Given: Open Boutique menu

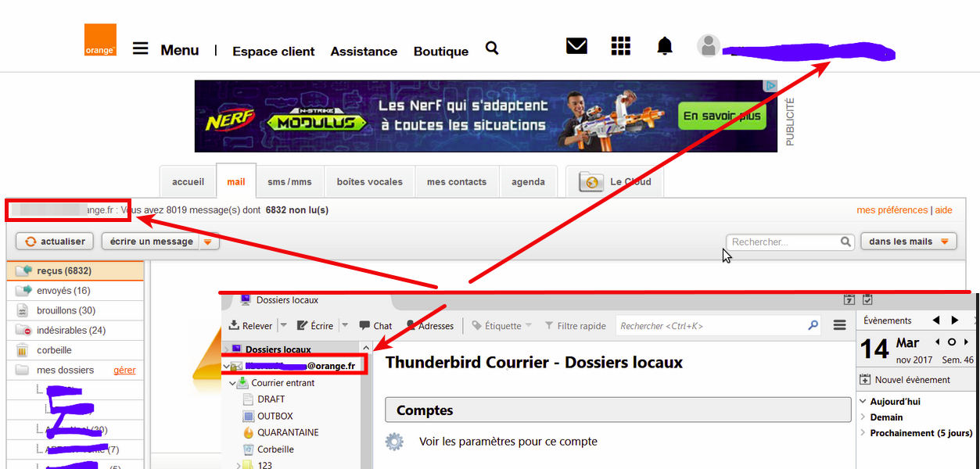Looking at the screenshot, I should click(x=441, y=52).
